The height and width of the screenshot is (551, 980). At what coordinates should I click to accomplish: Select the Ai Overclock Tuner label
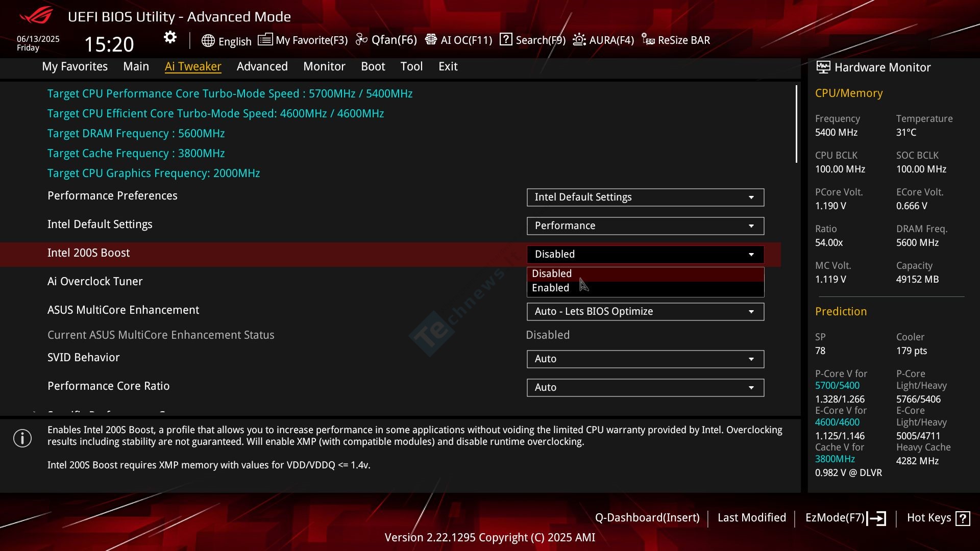click(x=95, y=282)
